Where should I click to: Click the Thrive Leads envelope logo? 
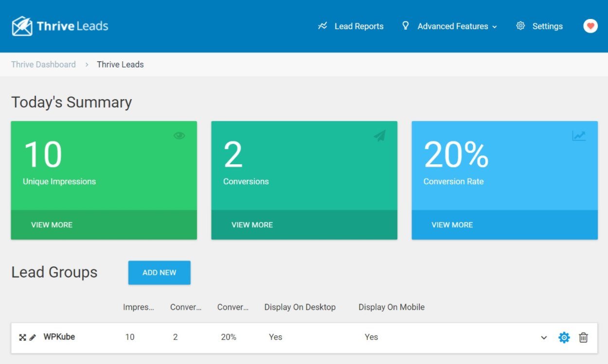click(22, 26)
